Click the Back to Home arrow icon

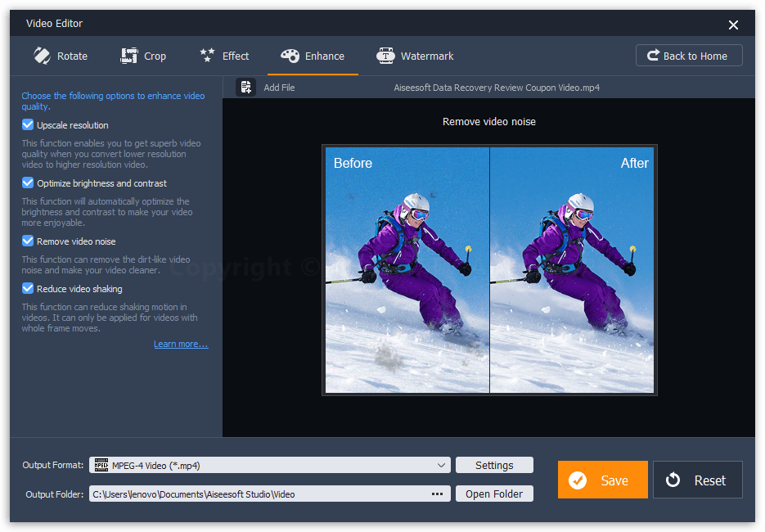tap(653, 55)
